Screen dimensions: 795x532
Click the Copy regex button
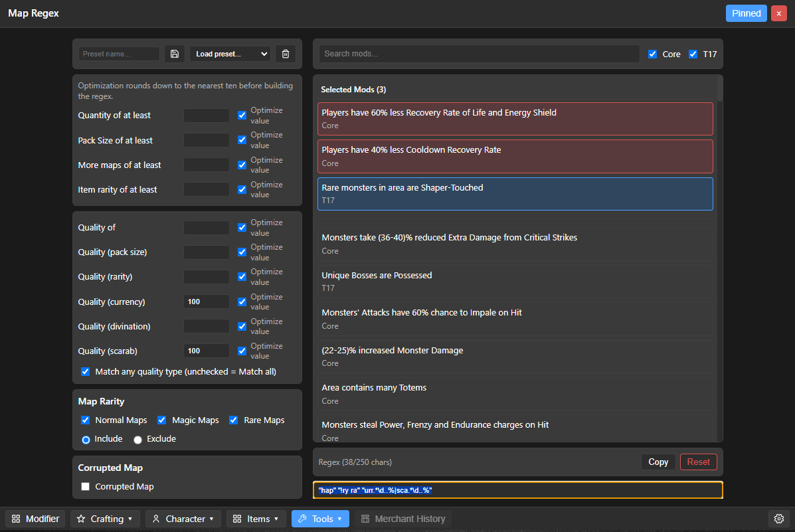pos(658,462)
